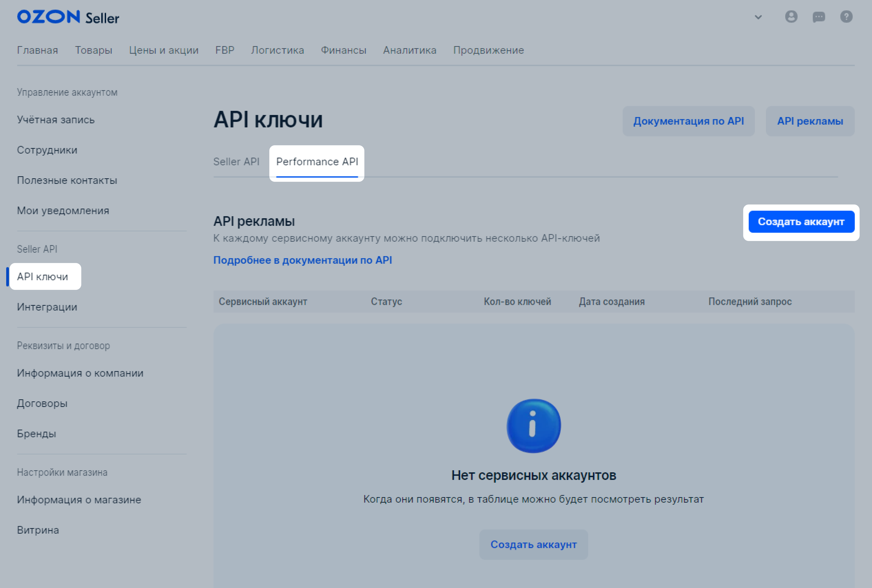Open Подробнее в документации по API link
872x588 pixels.
(303, 260)
